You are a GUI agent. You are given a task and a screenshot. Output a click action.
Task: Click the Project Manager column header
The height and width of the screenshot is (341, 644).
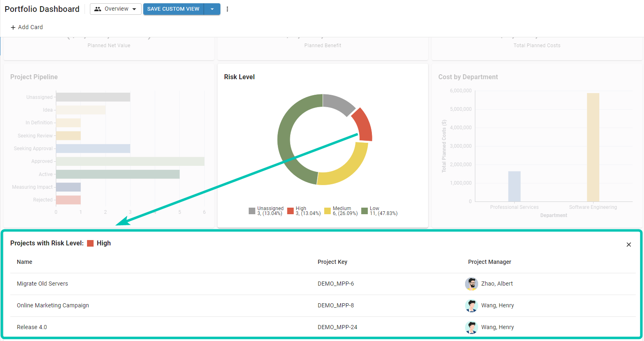pos(490,262)
